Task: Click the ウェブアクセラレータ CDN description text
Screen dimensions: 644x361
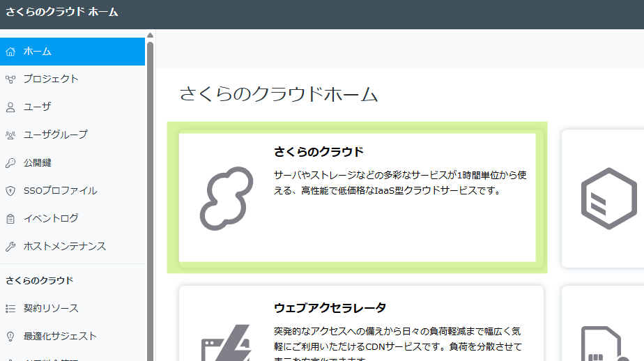Action: tap(397, 339)
